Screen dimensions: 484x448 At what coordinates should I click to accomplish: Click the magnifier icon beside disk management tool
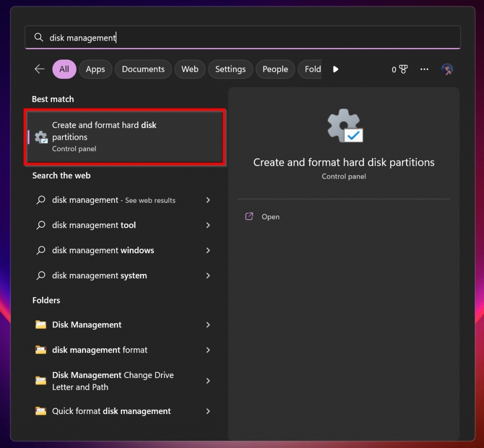[41, 225]
